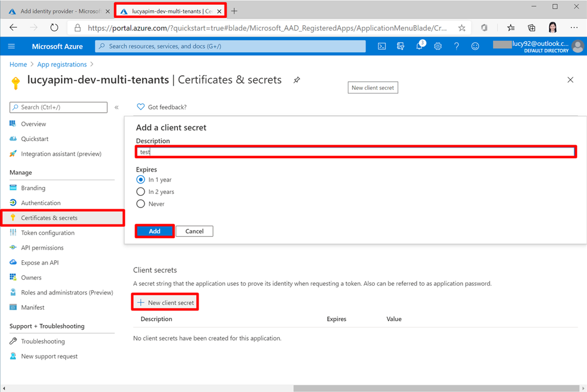Click the Microsoft Azure logo text
The width and height of the screenshot is (587, 392).
pos(57,46)
